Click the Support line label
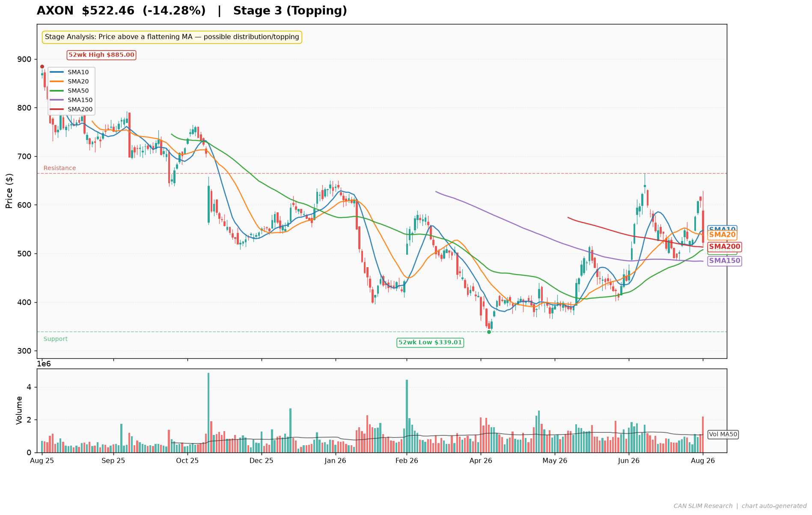The height and width of the screenshot is (515, 812). tap(56, 339)
